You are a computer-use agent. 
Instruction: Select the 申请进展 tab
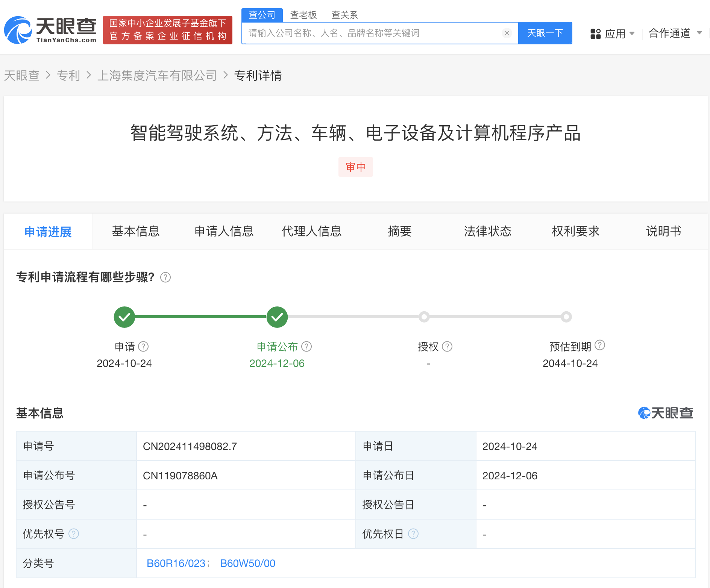[x=48, y=232]
